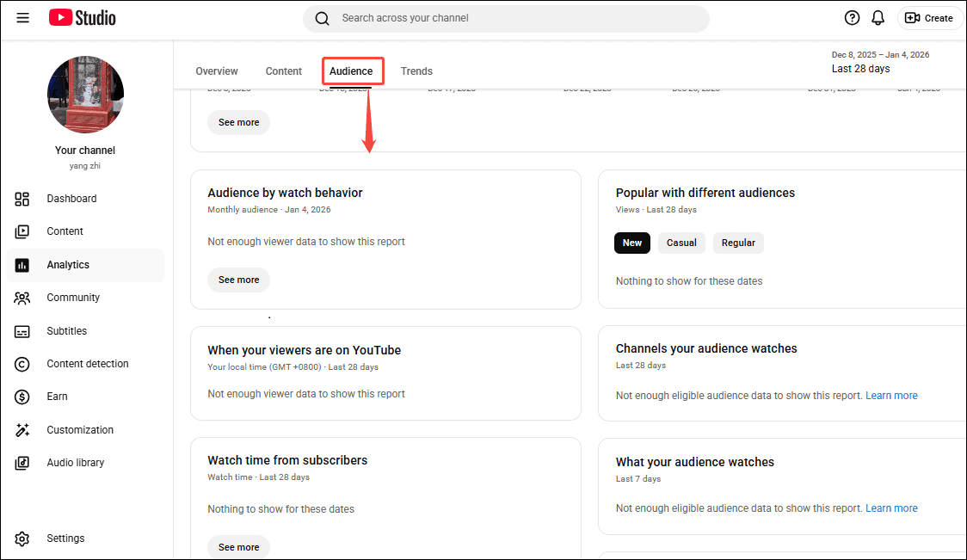
Task: Open the navigation hamburger menu
Action: pos(22,17)
